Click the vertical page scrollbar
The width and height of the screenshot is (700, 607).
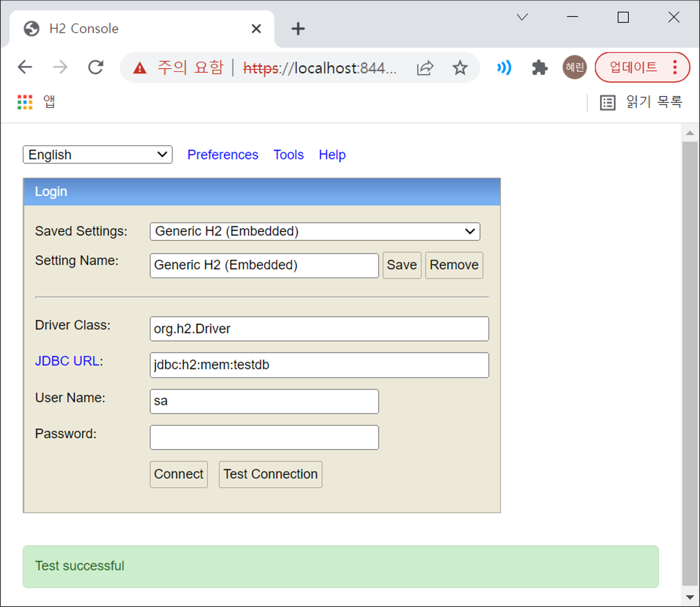tap(689, 362)
